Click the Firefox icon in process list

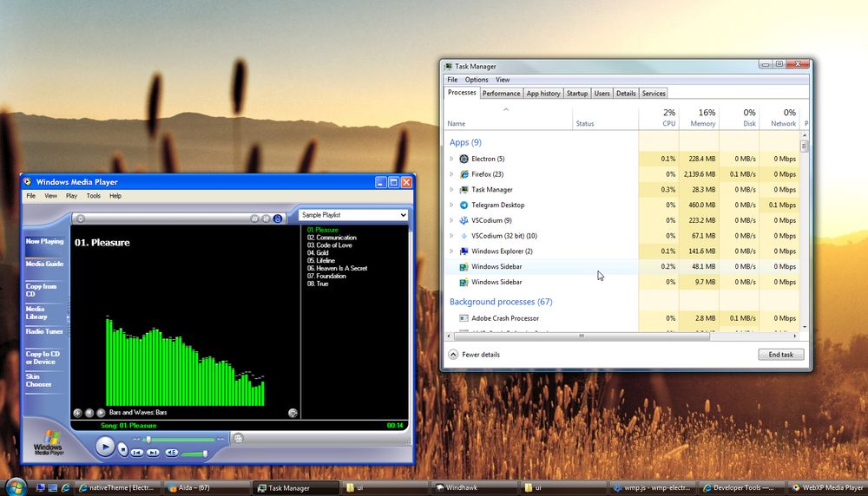[x=464, y=174]
